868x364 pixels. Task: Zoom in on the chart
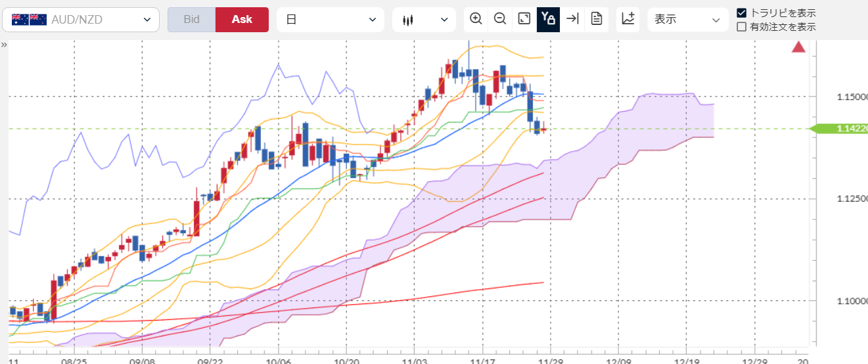(476, 19)
